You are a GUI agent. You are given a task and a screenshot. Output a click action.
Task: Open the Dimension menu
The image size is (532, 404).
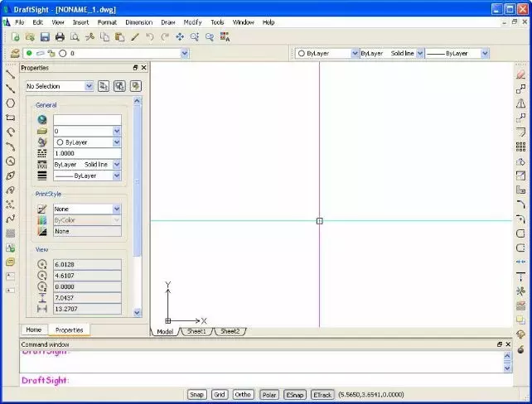click(138, 22)
